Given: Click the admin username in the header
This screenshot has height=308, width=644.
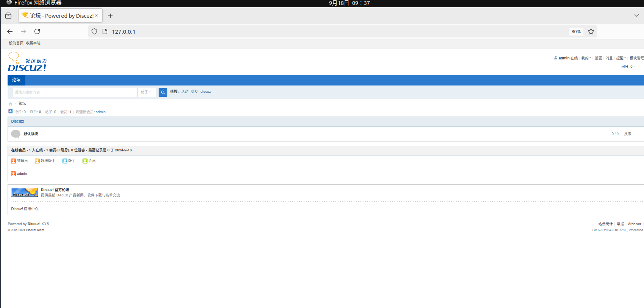Looking at the screenshot, I should coord(564,58).
